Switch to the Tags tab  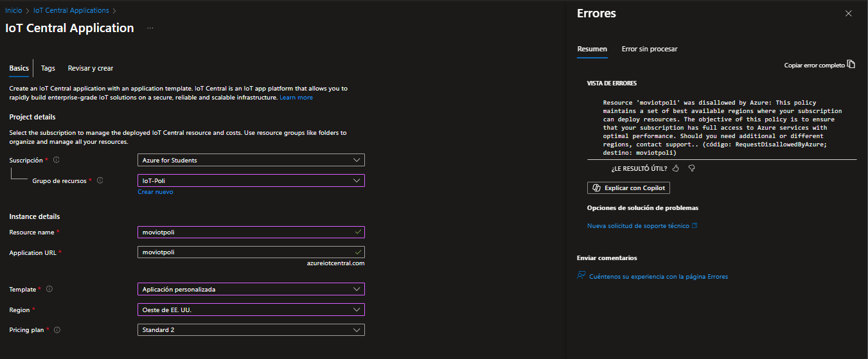[48, 68]
